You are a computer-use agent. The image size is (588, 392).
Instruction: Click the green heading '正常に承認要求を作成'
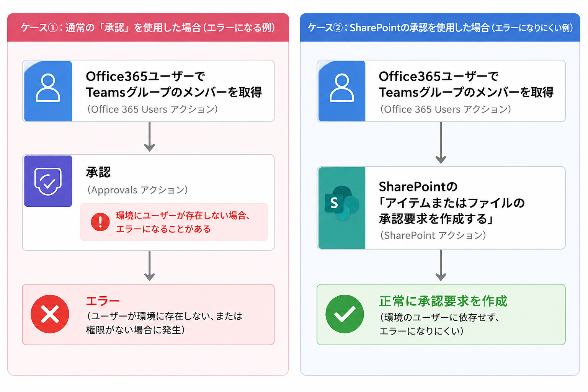click(x=443, y=301)
